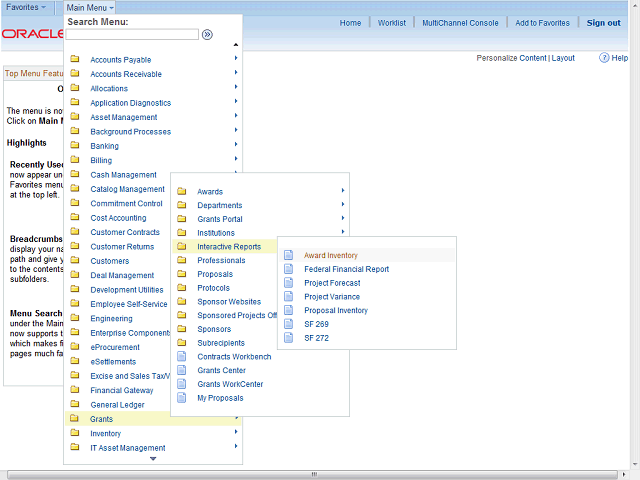
Task: Click the menu scroll-down arrow at bottom
Action: 153,459
